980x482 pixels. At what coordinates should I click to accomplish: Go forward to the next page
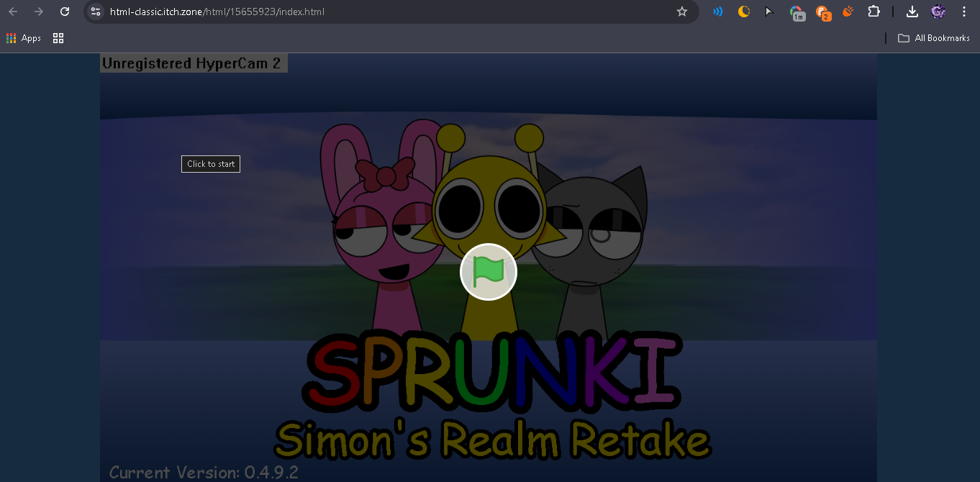tap(39, 12)
